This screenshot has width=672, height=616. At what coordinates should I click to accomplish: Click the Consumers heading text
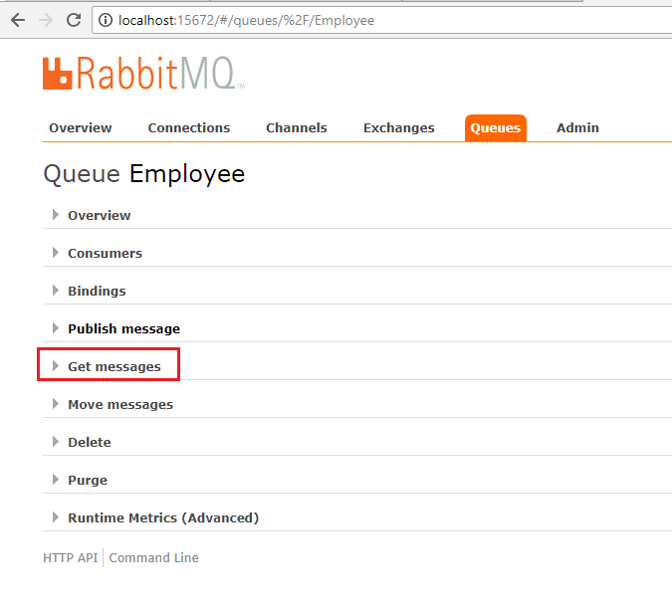click(105, 253)
